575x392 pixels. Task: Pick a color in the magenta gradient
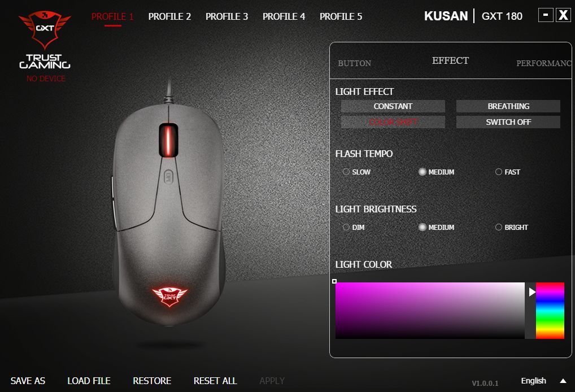[430, 310]
